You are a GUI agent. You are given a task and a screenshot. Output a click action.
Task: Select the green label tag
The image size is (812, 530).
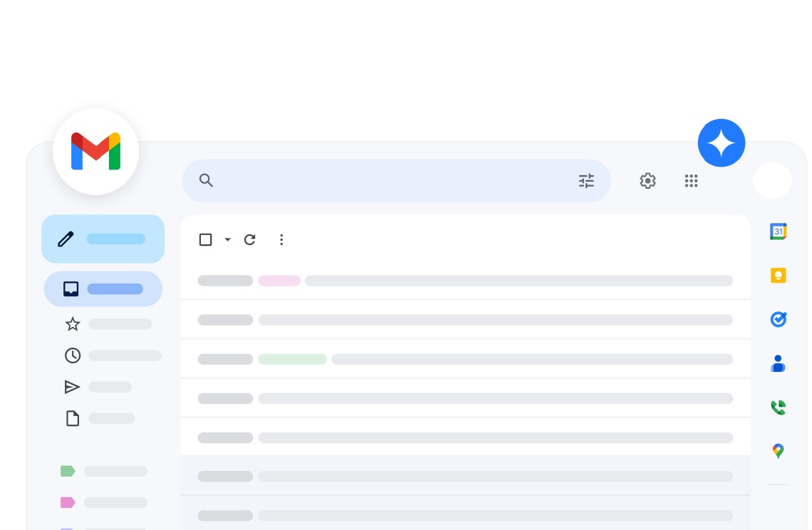click(68, 471)
